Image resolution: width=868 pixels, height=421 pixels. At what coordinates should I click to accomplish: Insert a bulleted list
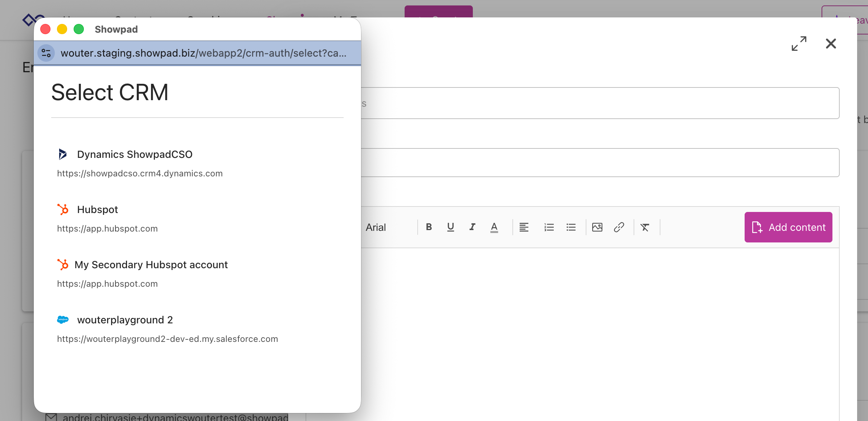coord(571,227)
